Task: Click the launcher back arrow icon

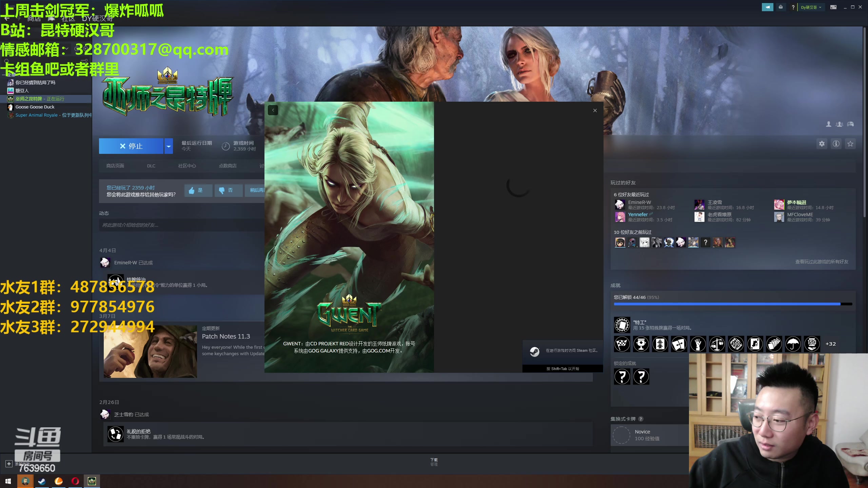Action: tap(273, 110)
